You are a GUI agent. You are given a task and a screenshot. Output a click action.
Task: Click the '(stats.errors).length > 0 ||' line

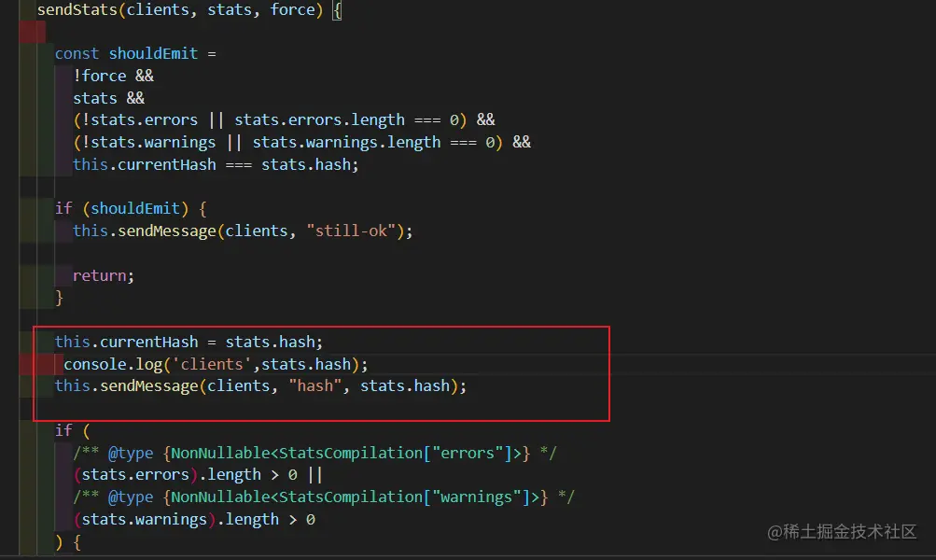[x=198, y=475]
